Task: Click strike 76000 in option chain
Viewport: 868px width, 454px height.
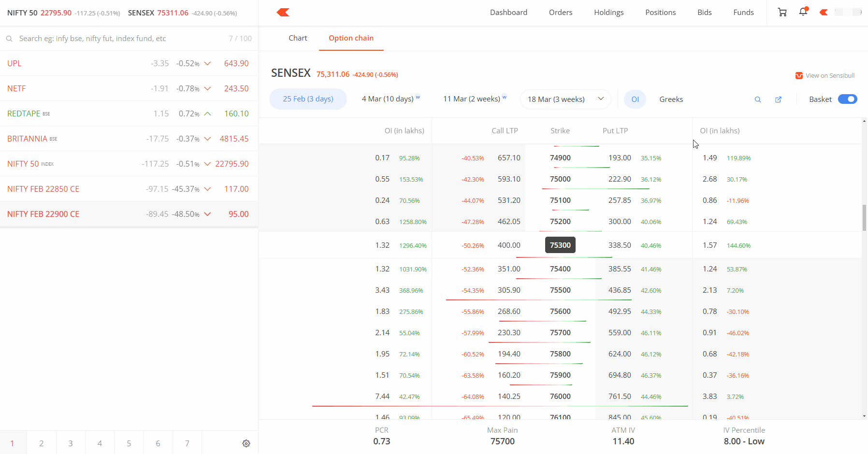Action: [560, 397]
